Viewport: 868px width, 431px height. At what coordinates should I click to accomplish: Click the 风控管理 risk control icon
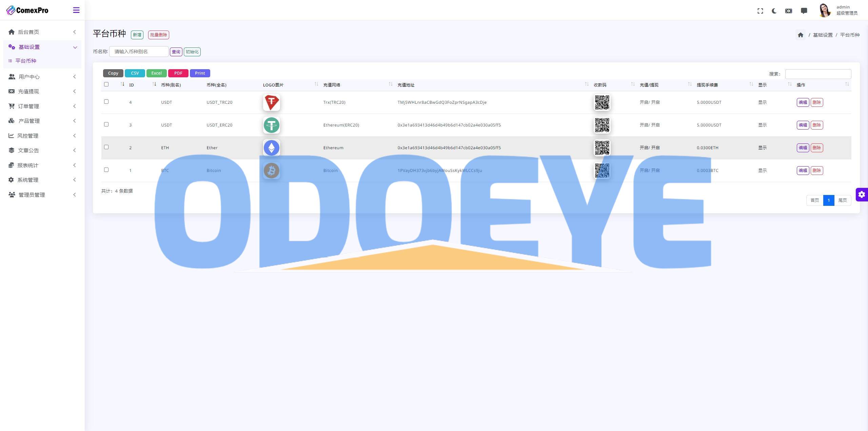11,135
